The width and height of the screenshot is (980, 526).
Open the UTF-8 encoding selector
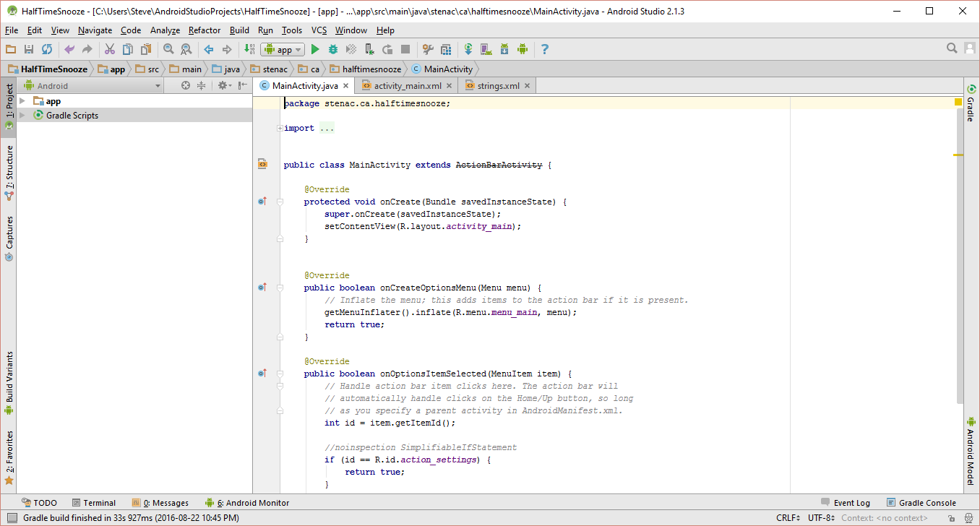click(822, 518)
